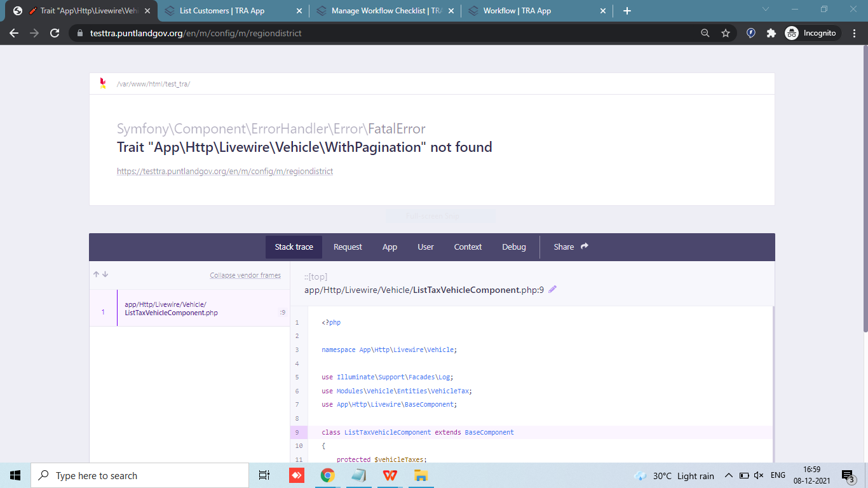Click the namespace App\Http\Livewire\Vehicle code line
Screen dimensions: 868x488
389,349
